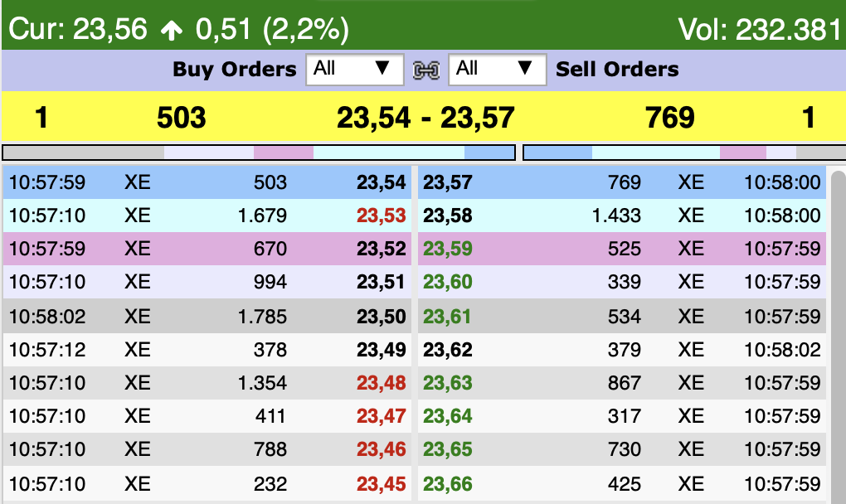Click the pink segment in buy depth bar
Image resolution: width=846 pixels, height=504 pixels.
pyautogui.click(x=283, y=153)
